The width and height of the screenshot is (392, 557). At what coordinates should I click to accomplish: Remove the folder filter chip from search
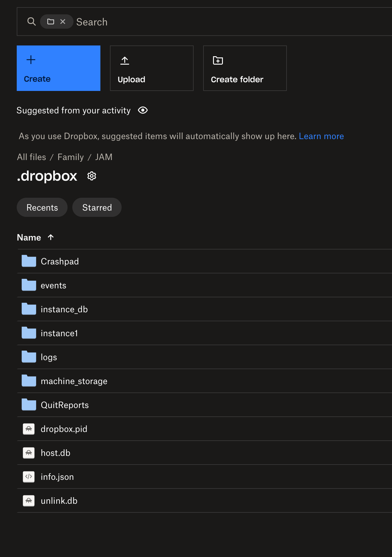click(x=63, y=22)
